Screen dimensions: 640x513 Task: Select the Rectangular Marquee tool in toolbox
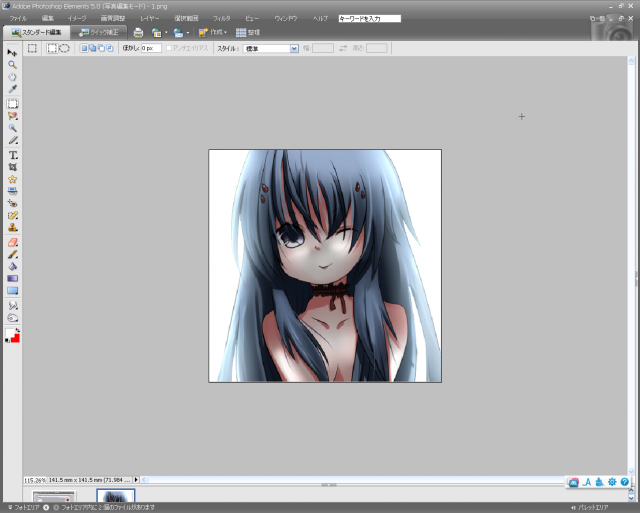pyautogui.click(x=13, y=104)
